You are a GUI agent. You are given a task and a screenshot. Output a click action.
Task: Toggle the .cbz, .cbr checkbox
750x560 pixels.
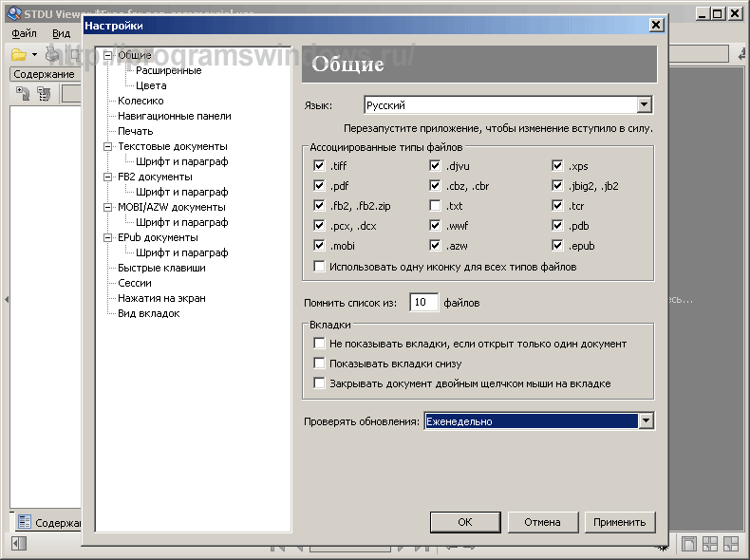pos(435,185)
